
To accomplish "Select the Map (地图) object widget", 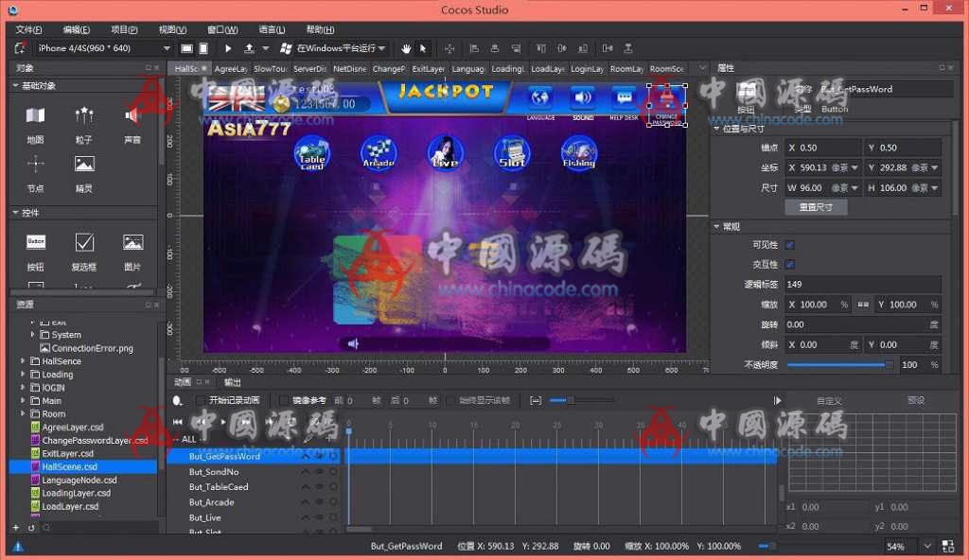I will tap(35, 125).
